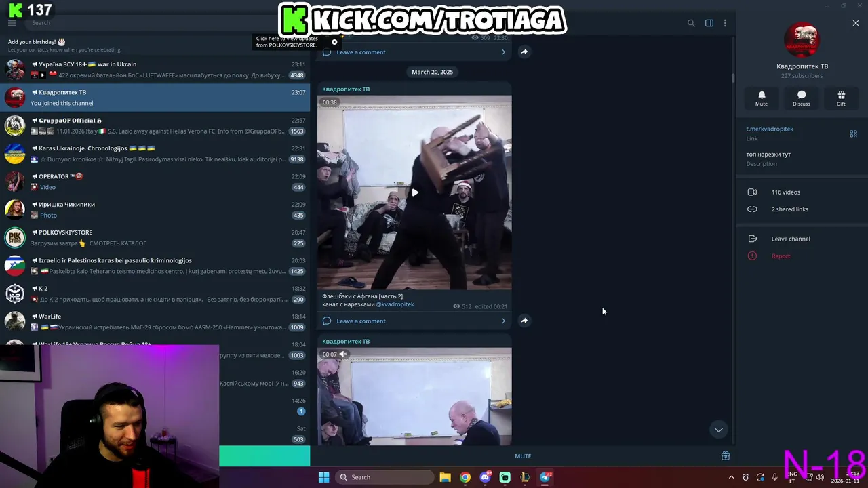The image size is (868, 488).
Task: Open File Explorer from taskbar
Action: [x=445, y=477]
